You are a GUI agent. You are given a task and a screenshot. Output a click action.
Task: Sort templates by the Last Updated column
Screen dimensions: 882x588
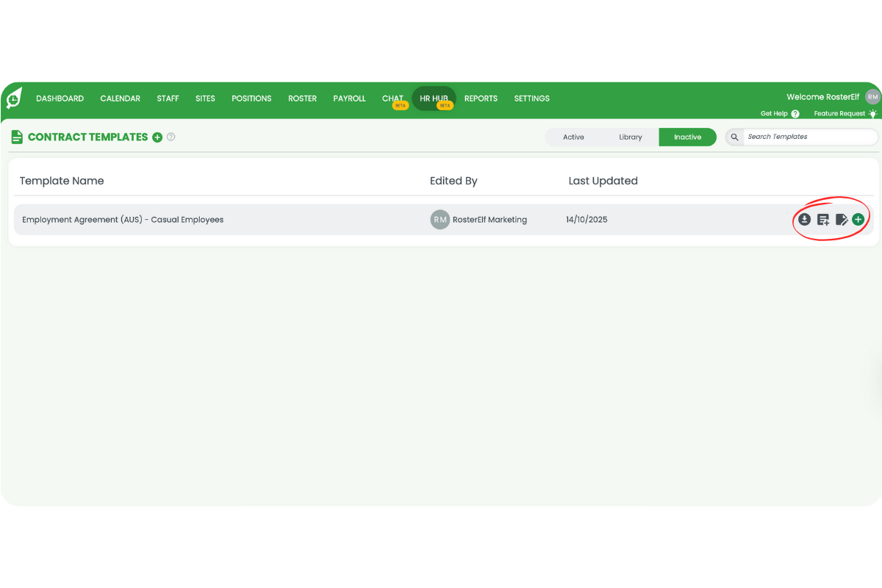603,180
